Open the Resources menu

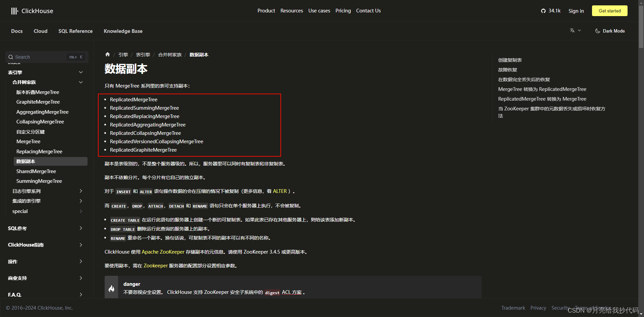coord(291,11)
